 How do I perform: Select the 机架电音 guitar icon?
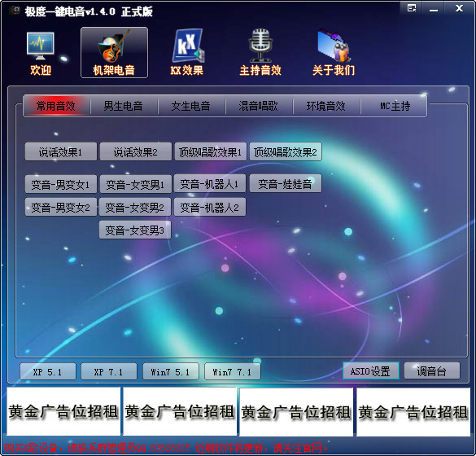click(114, 53)
